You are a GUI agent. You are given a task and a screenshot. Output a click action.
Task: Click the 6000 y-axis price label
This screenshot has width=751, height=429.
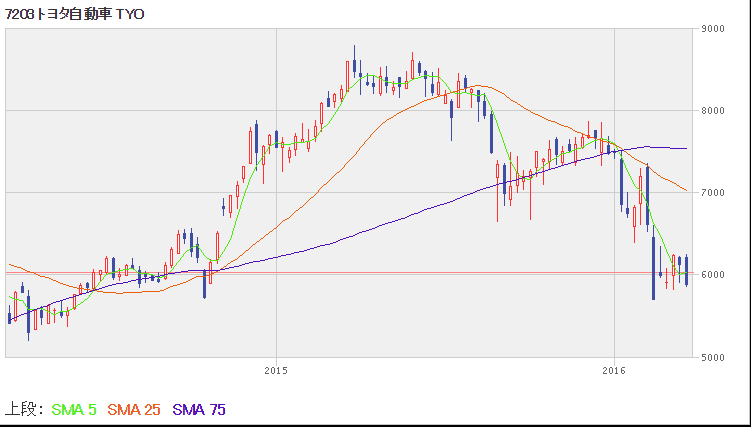(712, 274)
